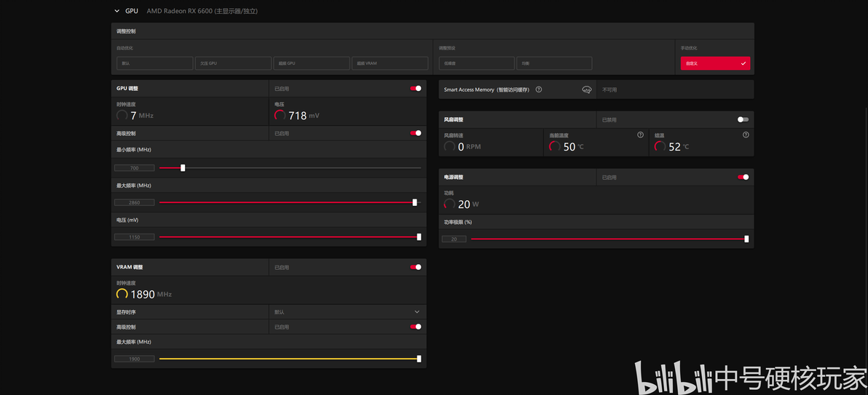Click the AMD Radeon RX 6600 title
The image size is (868, 395).
tap(202, 10)
